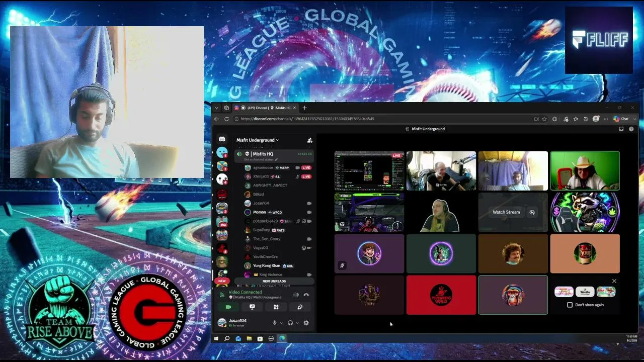Image resolution: width=644 pixels, height=362 pixels.
Task: Open Discord home direct messages icon
Action: [222, 139]
